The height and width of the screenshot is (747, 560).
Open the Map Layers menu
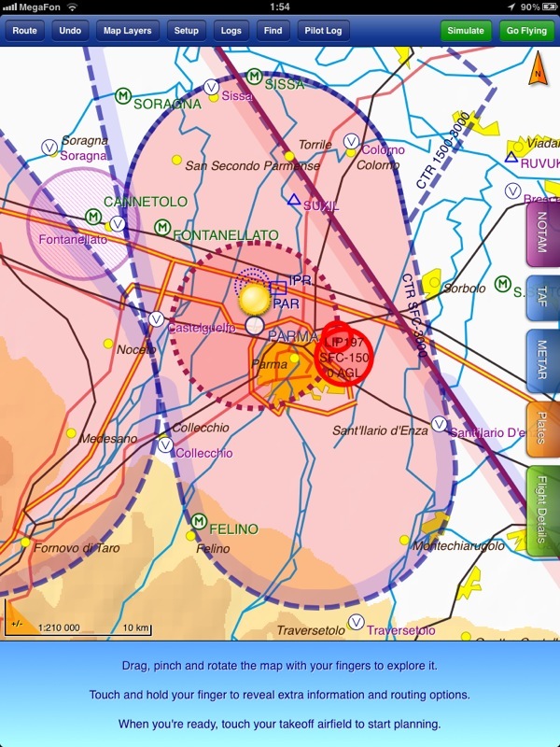coord(128,31)
